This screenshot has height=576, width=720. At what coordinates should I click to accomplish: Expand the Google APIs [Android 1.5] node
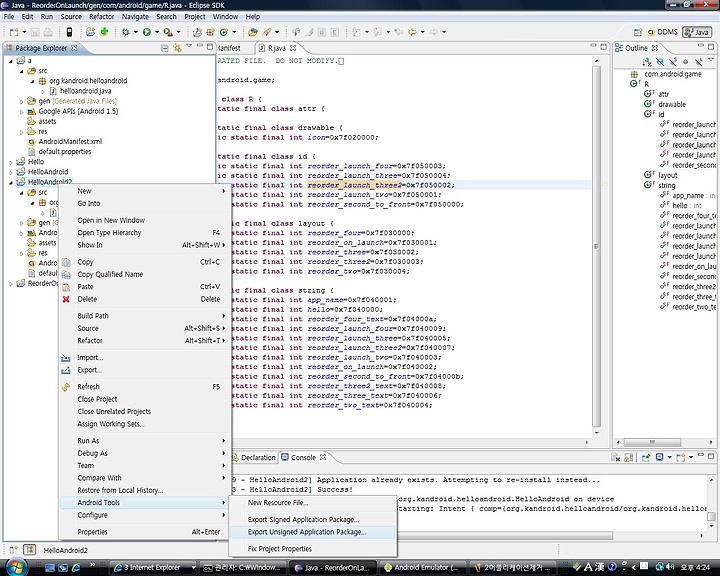(21, 112)
